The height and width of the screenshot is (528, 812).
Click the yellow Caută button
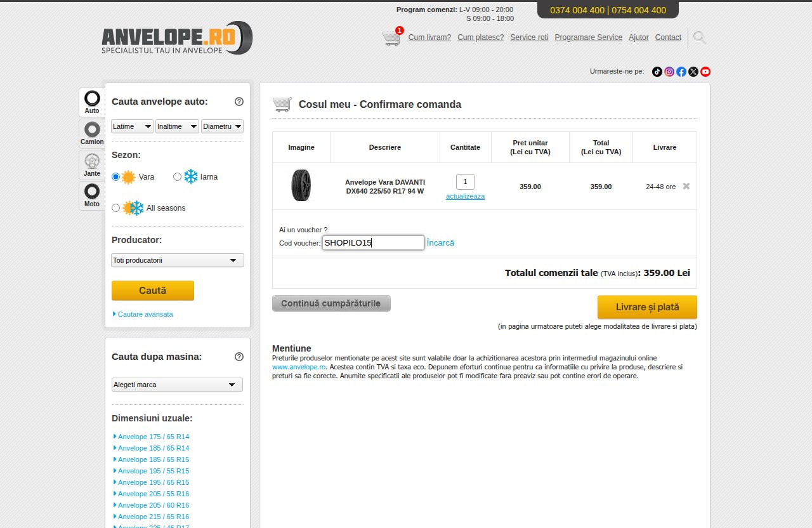click(153, 290)
